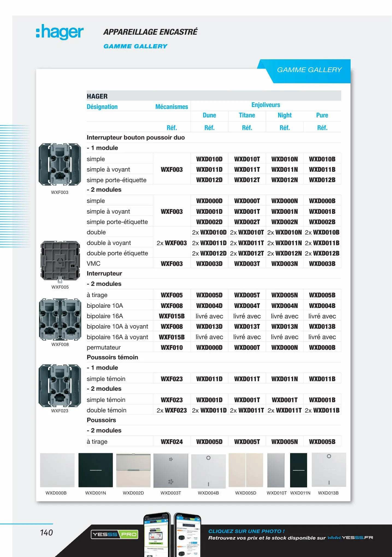Click the WXD004B bipolar plate photo
The image size is (392, 557).
[x=208, y=471]
